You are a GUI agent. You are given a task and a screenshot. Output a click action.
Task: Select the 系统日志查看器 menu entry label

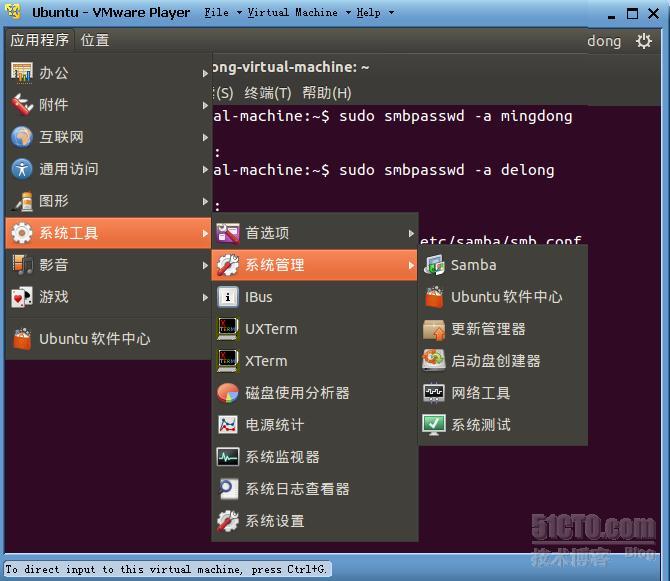tap(297, 489)
